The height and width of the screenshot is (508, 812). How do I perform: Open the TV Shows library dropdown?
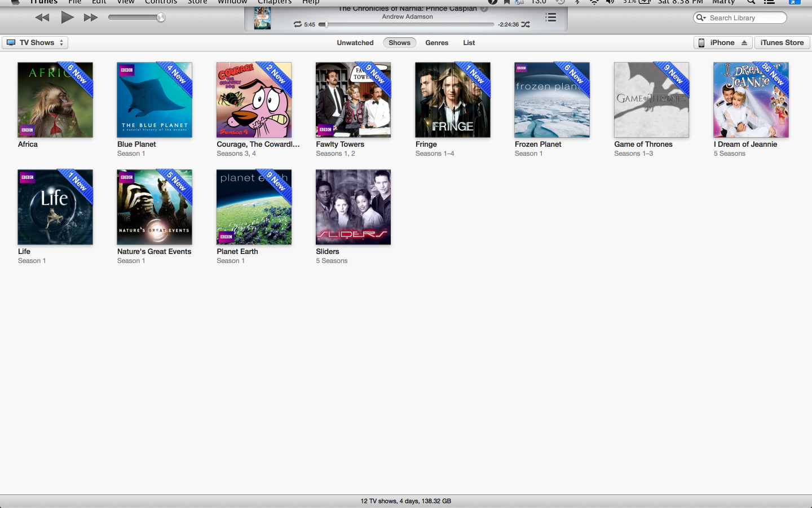(x=35, y=42)
